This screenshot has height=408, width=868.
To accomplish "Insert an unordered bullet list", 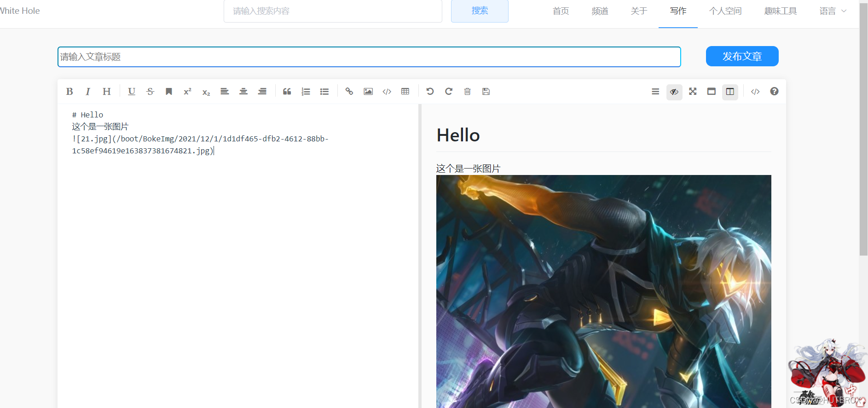I will [x=324, y=92].
